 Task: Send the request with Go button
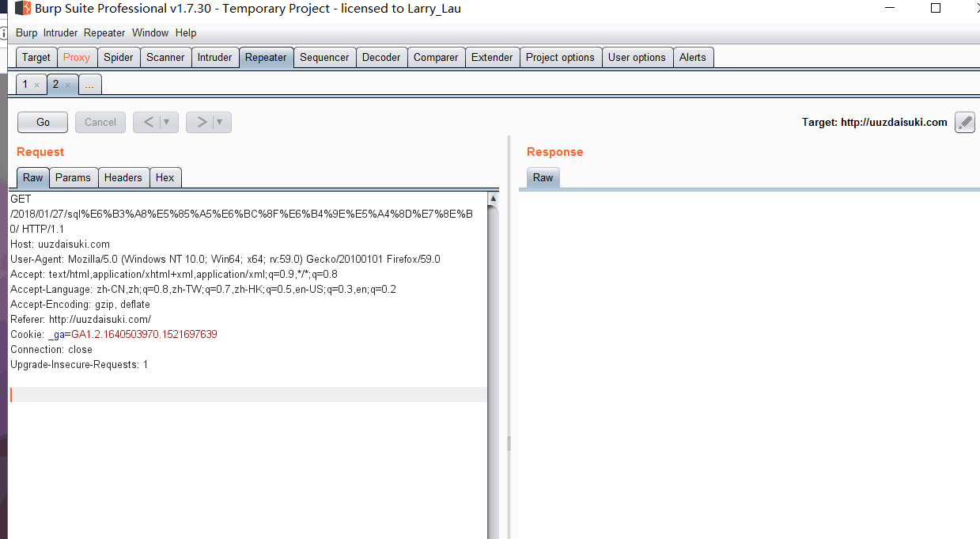(x=43, y=122)
